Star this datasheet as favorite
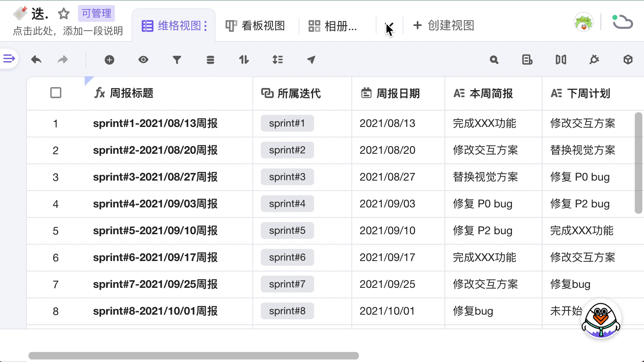The image size is (644, 362). click(x=64, y=14)
